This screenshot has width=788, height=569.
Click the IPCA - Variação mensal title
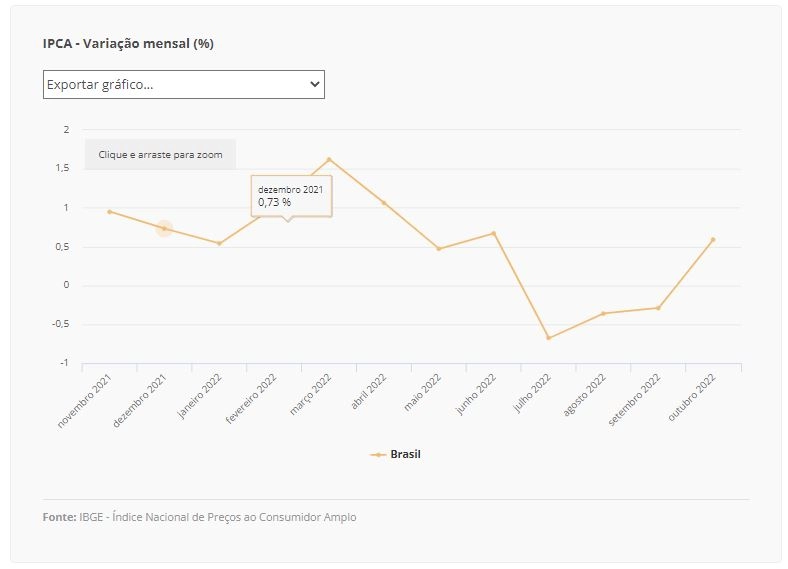pyautogui.click(x=128, y=44)
